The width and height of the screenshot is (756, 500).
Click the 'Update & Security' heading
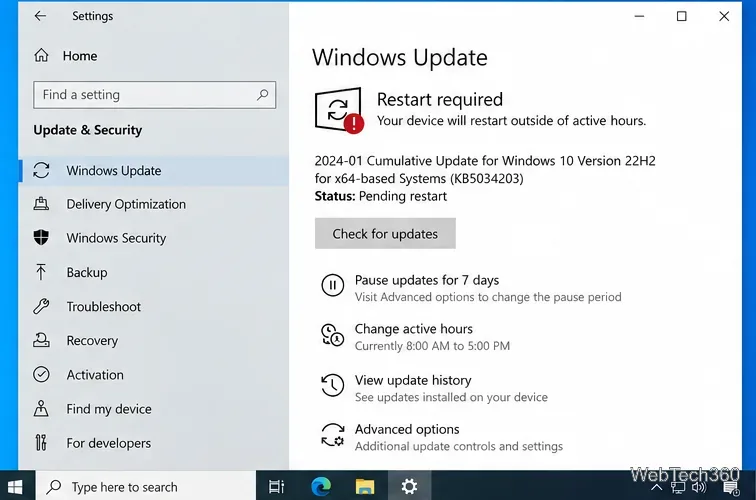pyautogui.click(x=88, y=130)
